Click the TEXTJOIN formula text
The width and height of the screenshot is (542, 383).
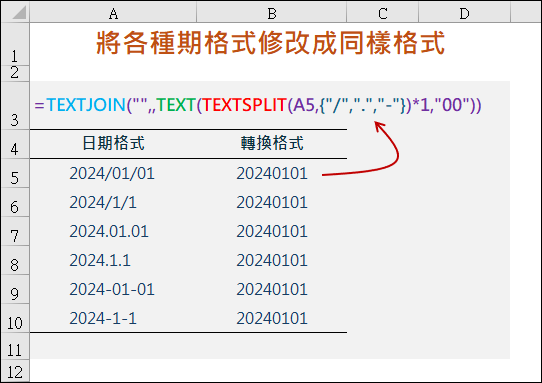point(258,105)
